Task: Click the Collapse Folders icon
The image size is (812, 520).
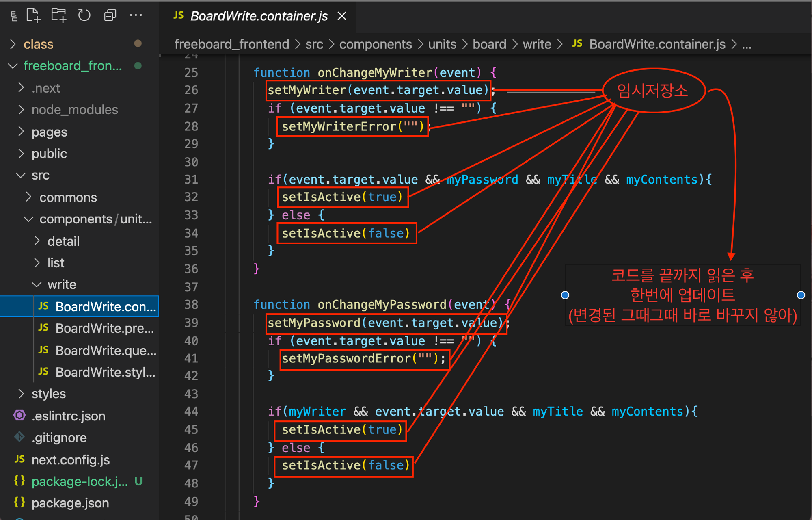Action: coord(110,16)
